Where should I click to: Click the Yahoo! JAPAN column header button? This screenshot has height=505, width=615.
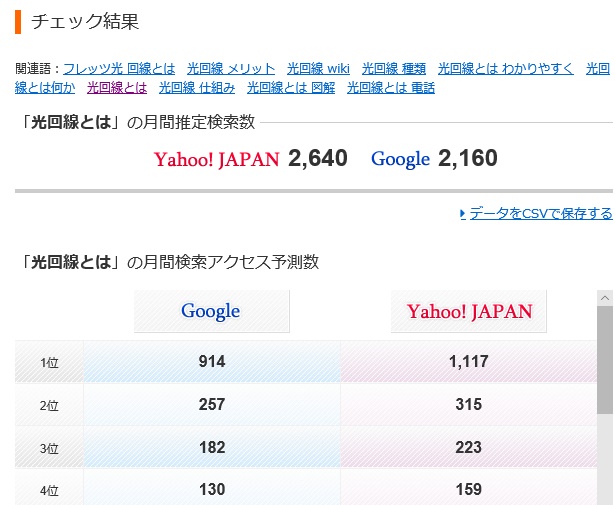(x=469, y=311)
